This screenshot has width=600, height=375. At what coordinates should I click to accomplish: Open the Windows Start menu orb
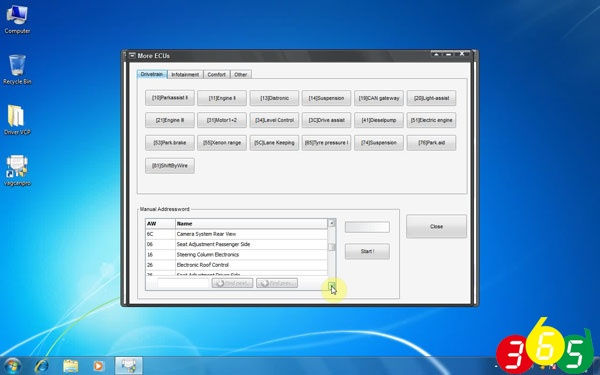click(12, 366)
